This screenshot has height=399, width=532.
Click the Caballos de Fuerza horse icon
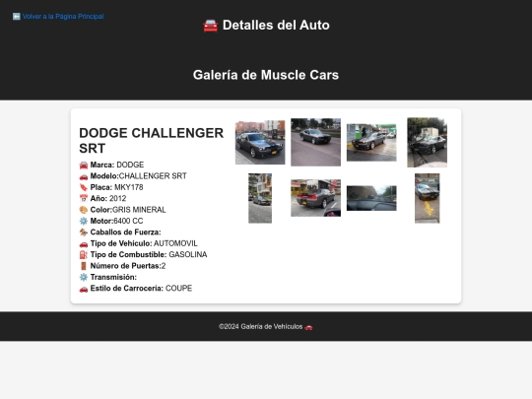[84, 233]
